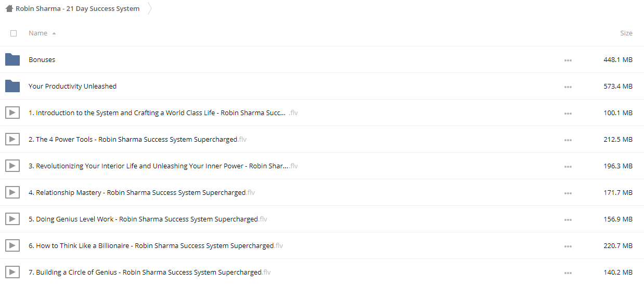Click video icon for Relationship Mastery

click(12, 192)
